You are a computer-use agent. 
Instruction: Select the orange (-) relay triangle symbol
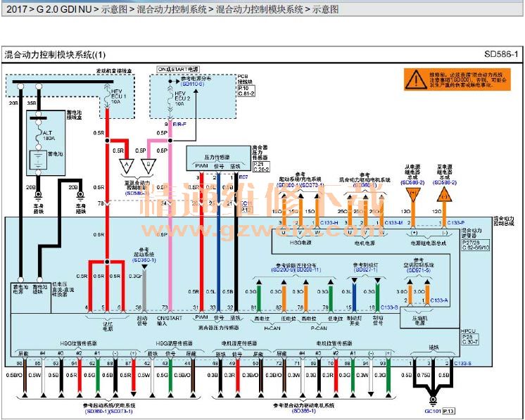444,194
